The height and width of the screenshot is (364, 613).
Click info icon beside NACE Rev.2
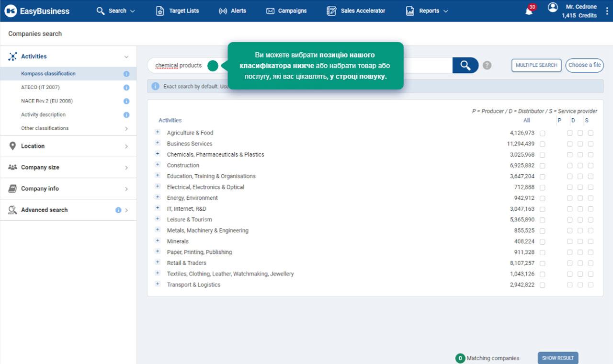coord(126,101)
